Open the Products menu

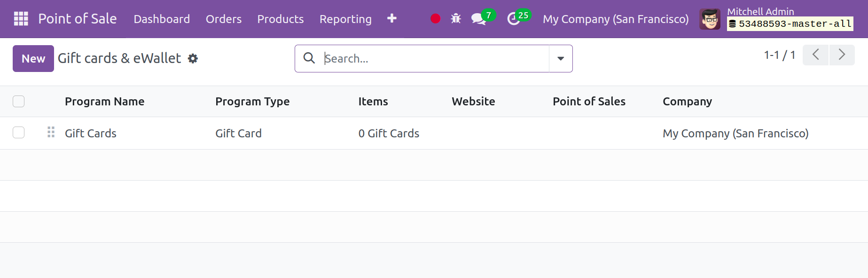[280, 19]
